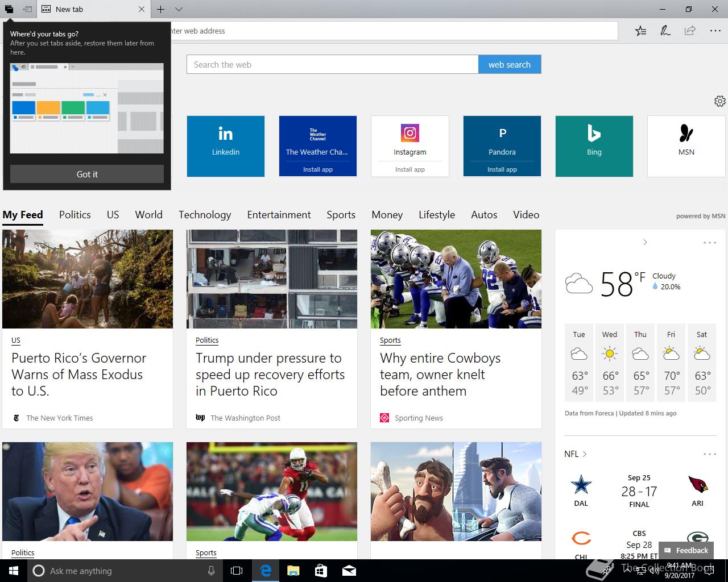This screenshot has width=728, height=582.
Task: Open the Settings and more ellipsis menu
Action: [x=715, y=31]
